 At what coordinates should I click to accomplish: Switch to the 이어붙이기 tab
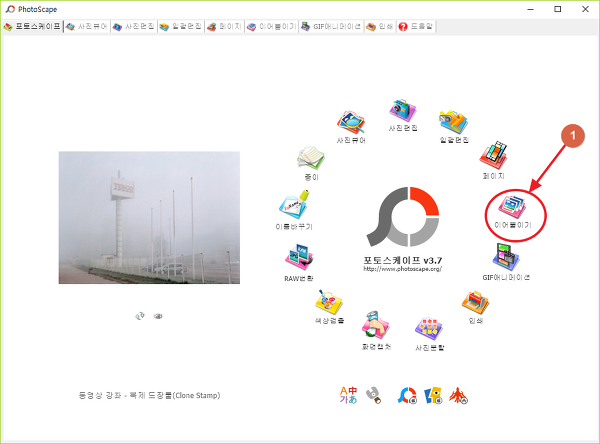tap(272, 26)
